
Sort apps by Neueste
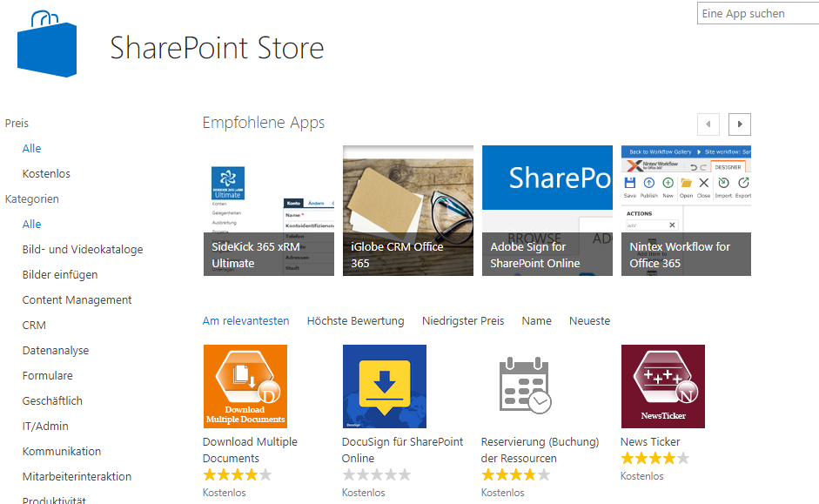pos(589,321)
